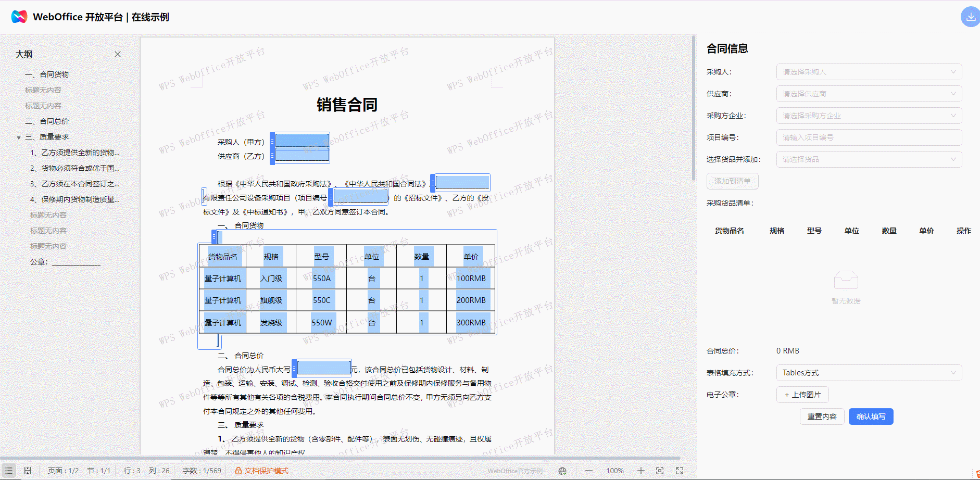This screenshot has width=980, height=480.
Task: Open the 100% zoom level menu
Action: [615, 471]
